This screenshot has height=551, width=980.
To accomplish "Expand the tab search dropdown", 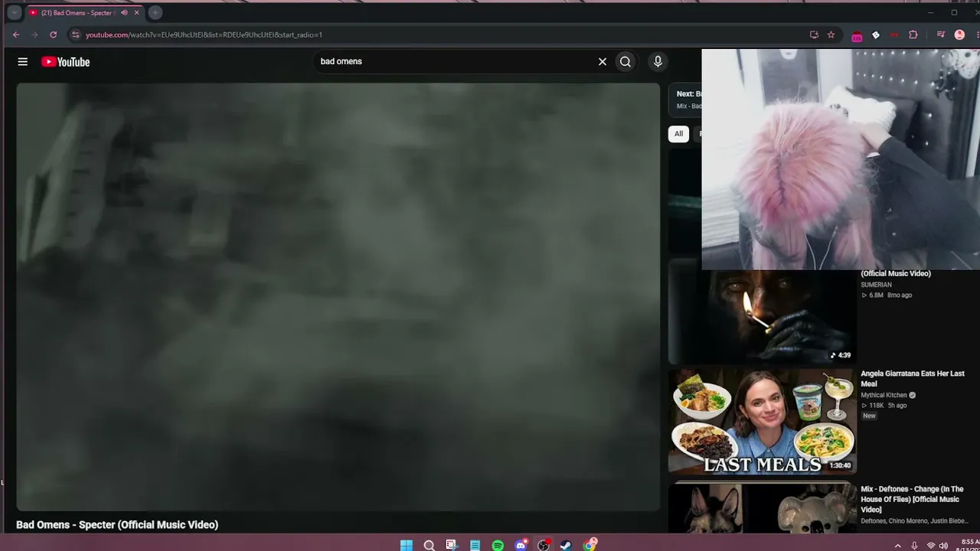I will pyautogui.click(x=14, y=12).
